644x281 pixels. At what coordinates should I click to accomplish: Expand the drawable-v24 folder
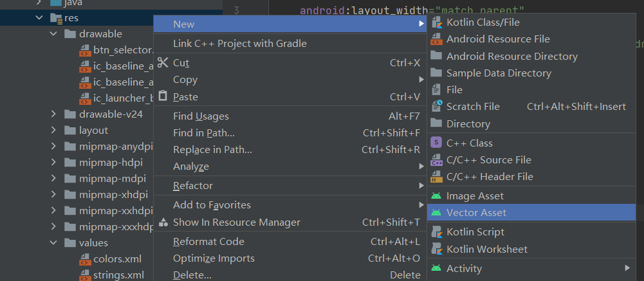tap(53, 114)
